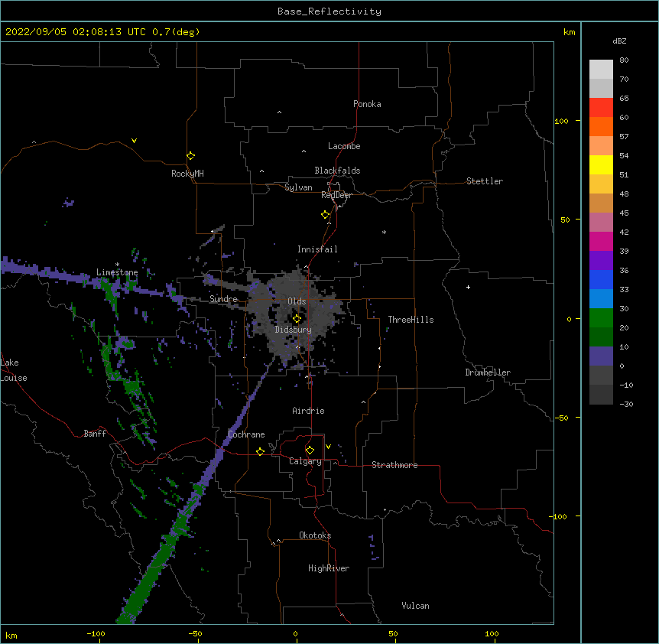Click the -100 tick label on the bottom axis
The width and height of the screenshot is (659, 644).
[x=96, y=633]
